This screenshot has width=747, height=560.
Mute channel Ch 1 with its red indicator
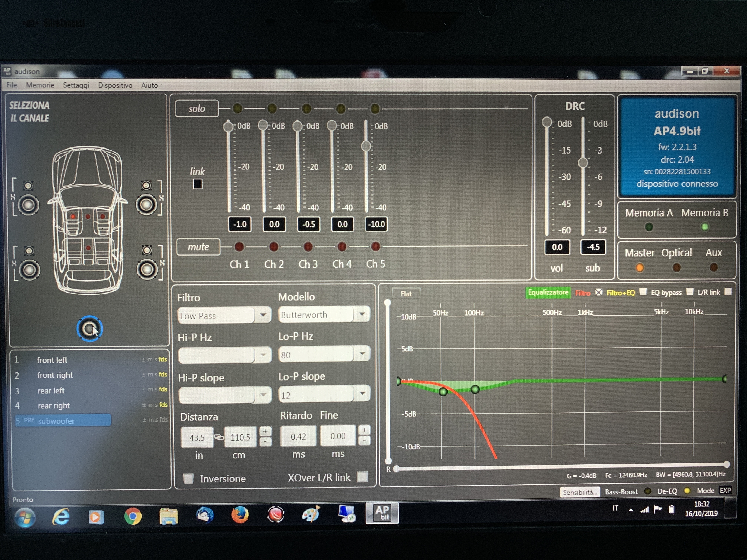point(239,247)
